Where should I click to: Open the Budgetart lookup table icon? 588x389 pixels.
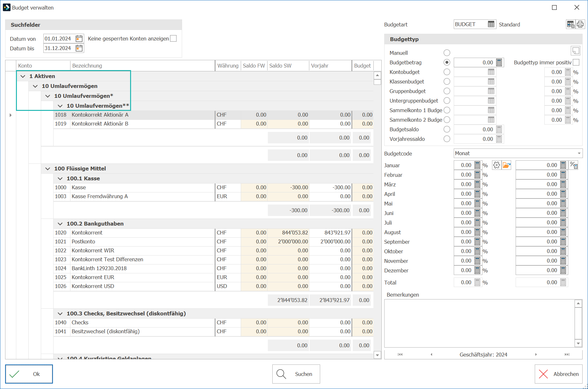coord(491,24)
